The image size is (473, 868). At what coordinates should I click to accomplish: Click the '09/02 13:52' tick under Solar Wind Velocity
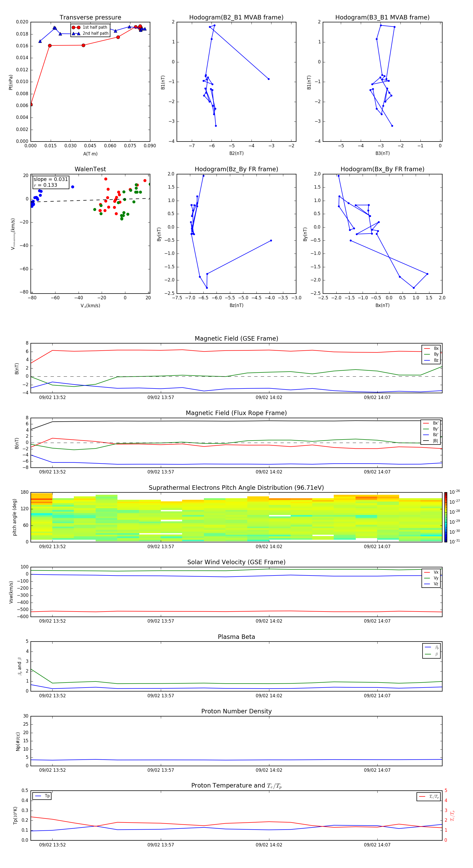52,621
